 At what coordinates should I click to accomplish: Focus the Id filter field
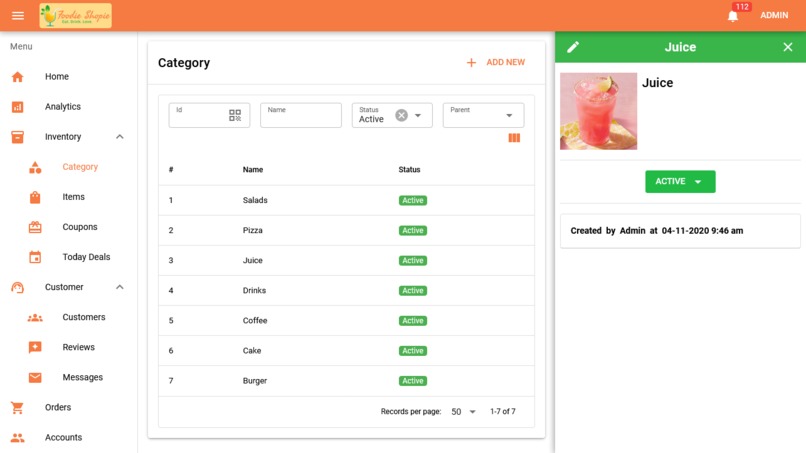pos(209,115)
